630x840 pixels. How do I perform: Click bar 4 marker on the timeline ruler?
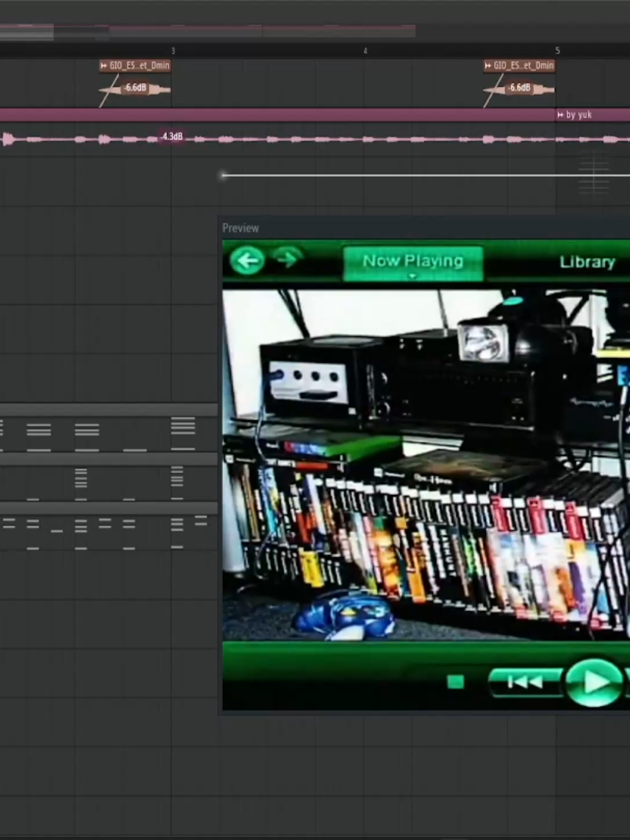coord(365,51)
